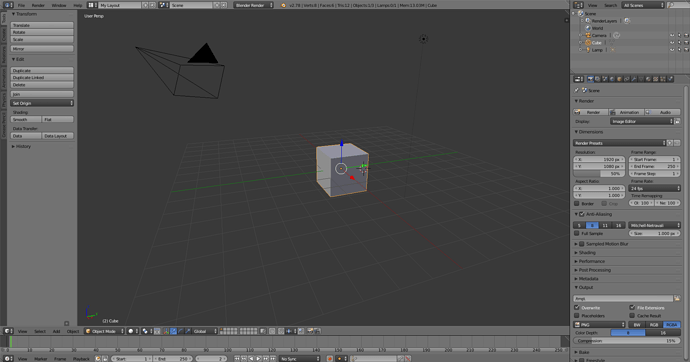Open the File menu
The width and height of the screenshot is (690, 362).
click(21, 5)
